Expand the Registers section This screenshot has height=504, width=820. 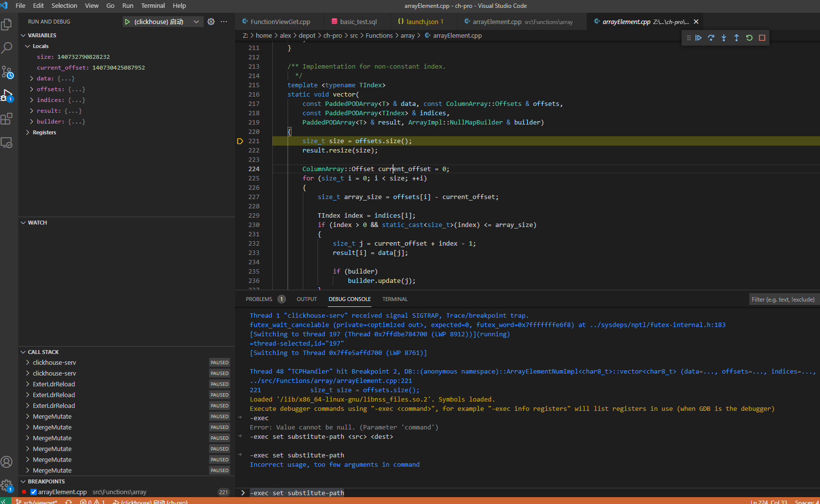(x=28, y=132)
